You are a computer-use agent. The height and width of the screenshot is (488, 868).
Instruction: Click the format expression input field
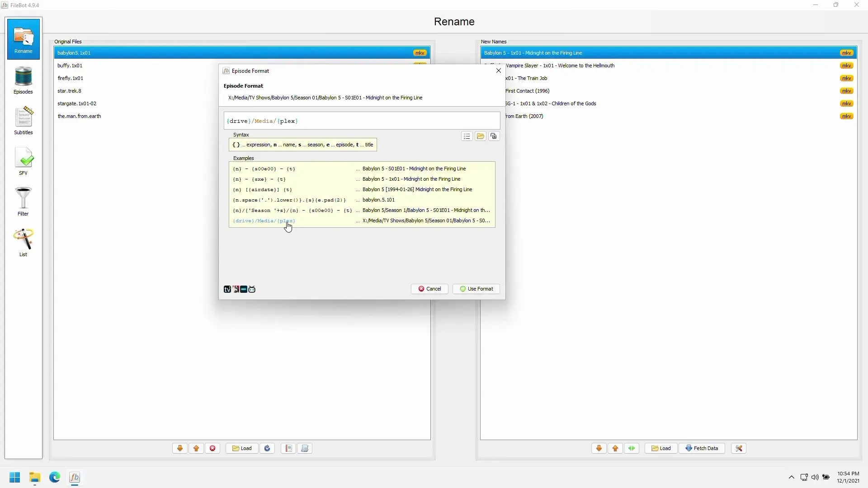(362, 121)
